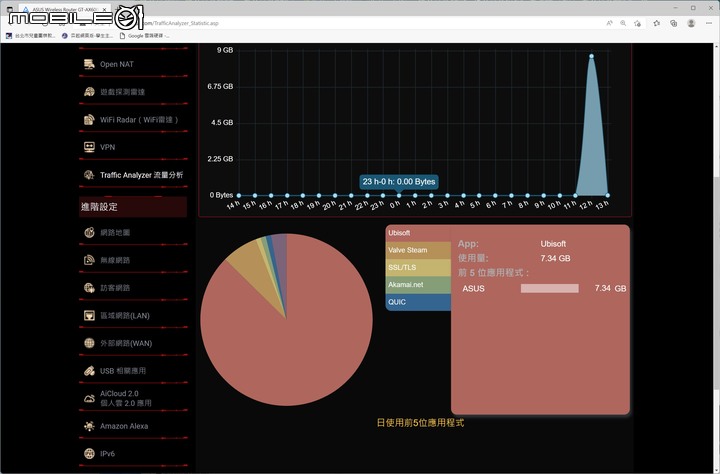Switch to ASUS Wireless Router browser tab
The width and height of the screenshot is (720, 474).
tap(64, 9)
